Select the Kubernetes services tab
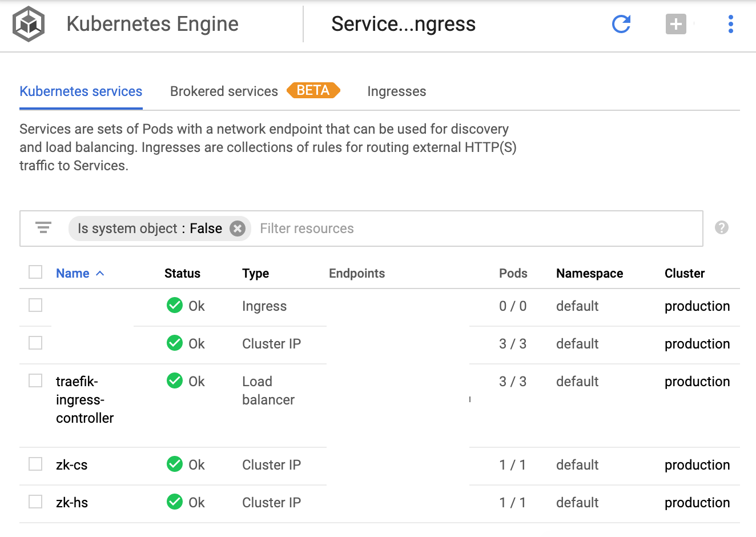The height and width of the screenshot is (537, 756). 81,91
